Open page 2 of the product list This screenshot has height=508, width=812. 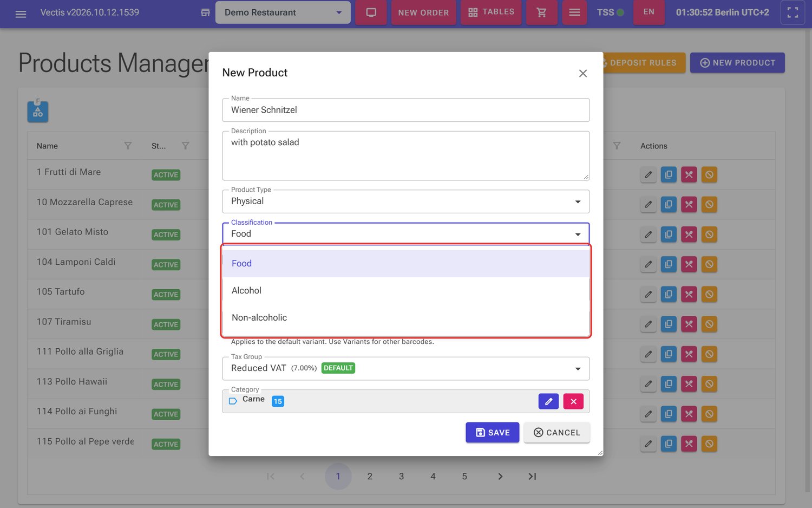click(370, 476)
